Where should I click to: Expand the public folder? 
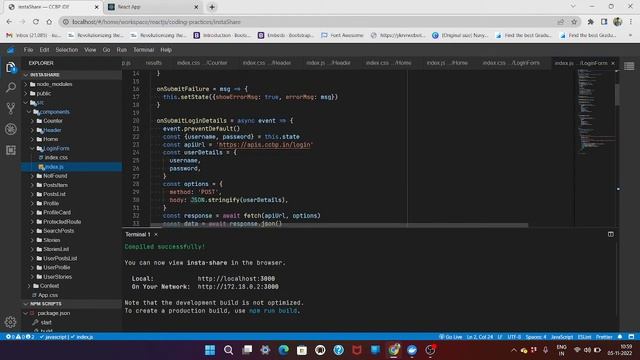tap(26, 93)
